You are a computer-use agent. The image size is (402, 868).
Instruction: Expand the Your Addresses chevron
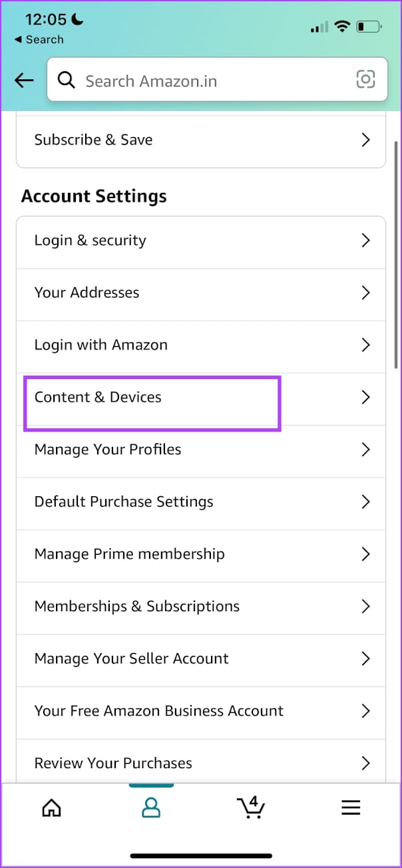point(365,293)
